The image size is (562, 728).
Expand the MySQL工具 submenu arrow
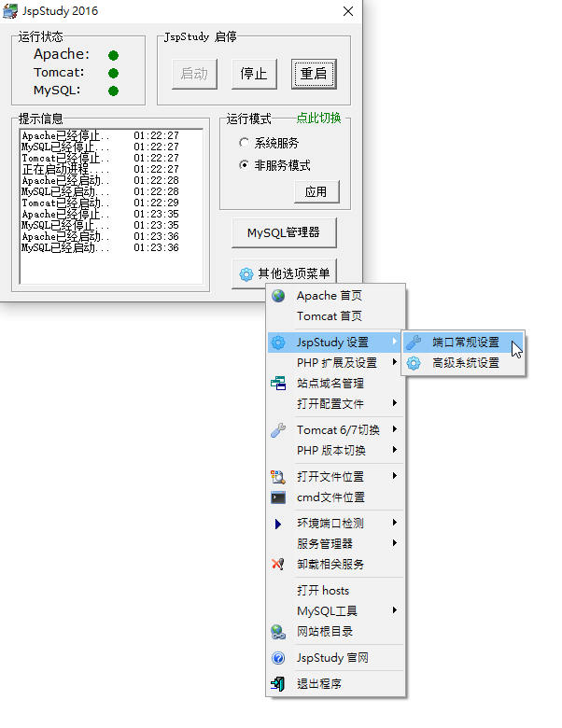[x=394, y=610]
